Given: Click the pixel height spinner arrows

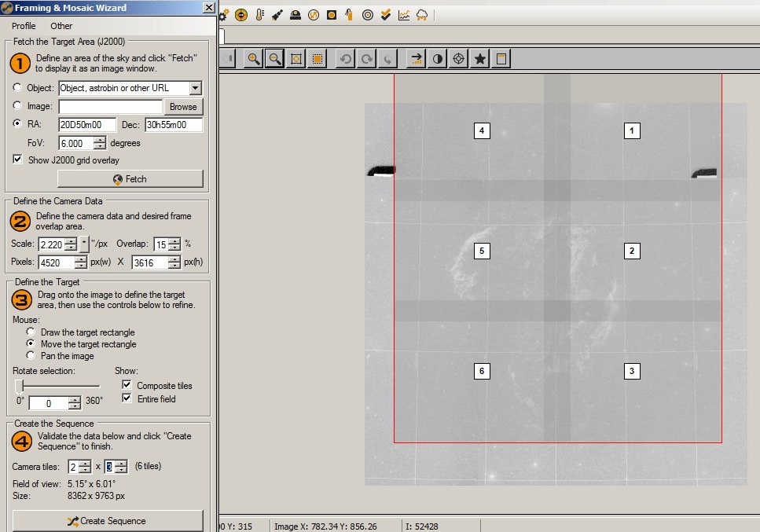Looking at the screenshot, I should click(174, 262).
